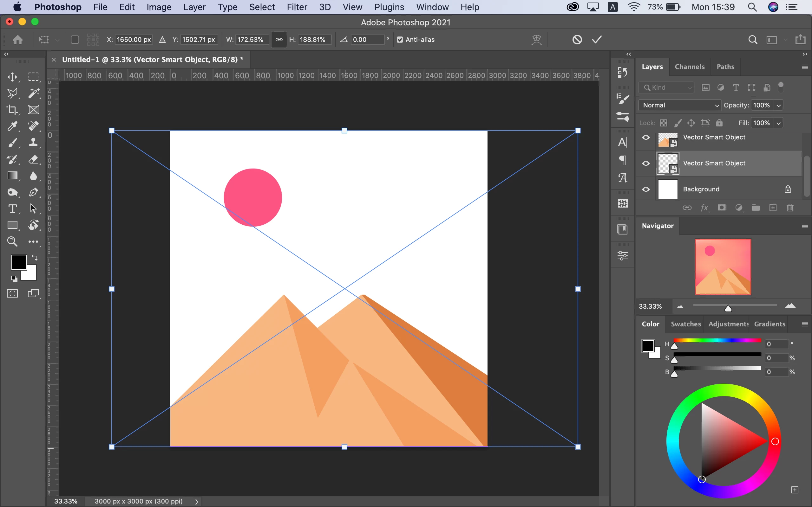This screenshot has height=507, width=812.
Task: Click the rotation angle input field
Action: 367,40
